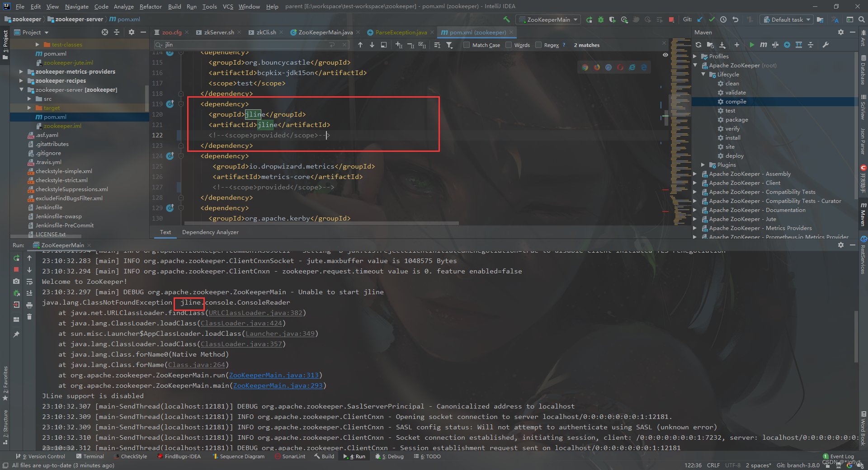Run ZooKeeperMain with coverage
Image resolution: width=868 pixels, height=470 pixels.
(x=613, y=19)
